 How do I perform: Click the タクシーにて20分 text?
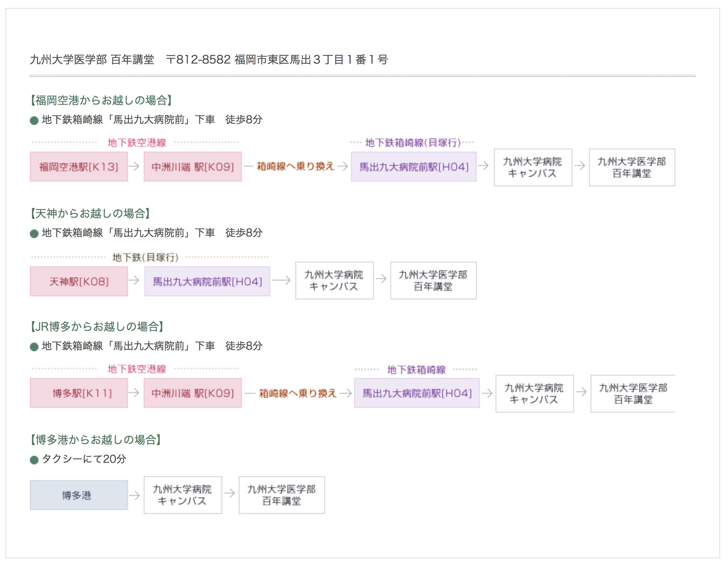point(84,459)
